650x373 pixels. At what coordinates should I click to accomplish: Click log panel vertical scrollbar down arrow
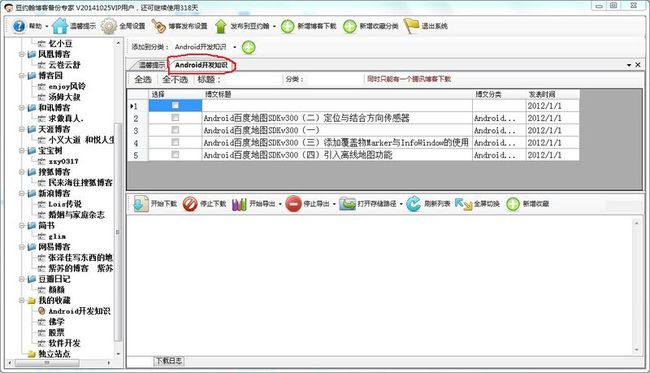637,350
